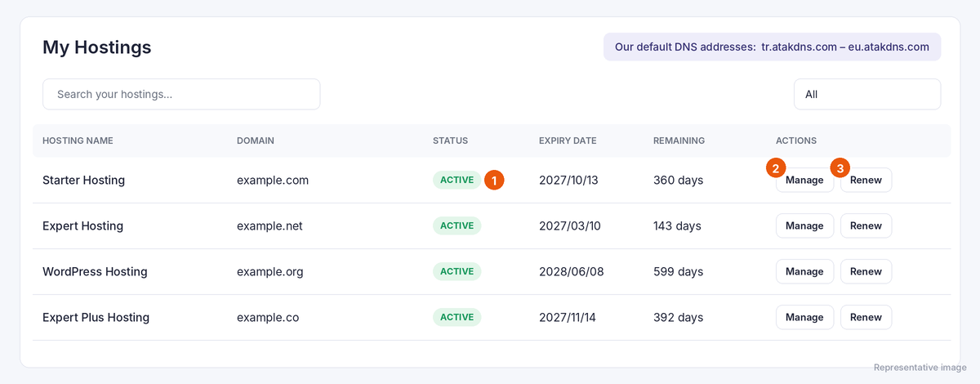This screenshot has height=384, width=980.
Task: Click the expiry date 2027/03/10
Action: [570, 225]
